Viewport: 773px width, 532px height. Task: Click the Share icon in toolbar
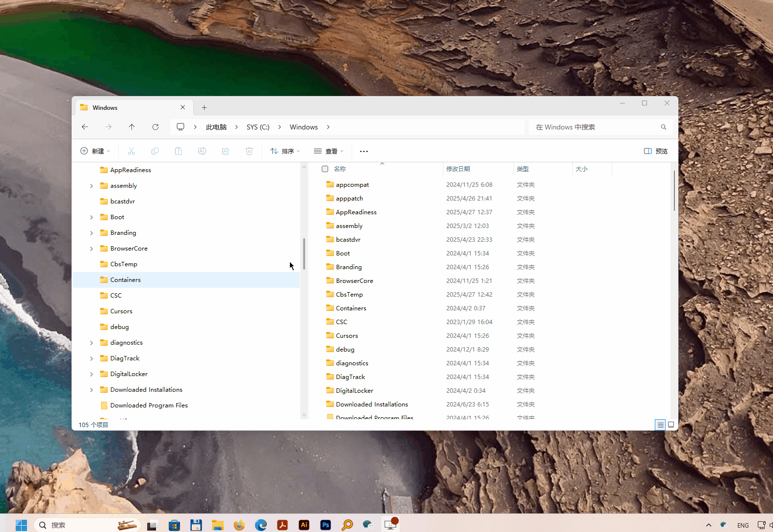click(x=226, y=151)
